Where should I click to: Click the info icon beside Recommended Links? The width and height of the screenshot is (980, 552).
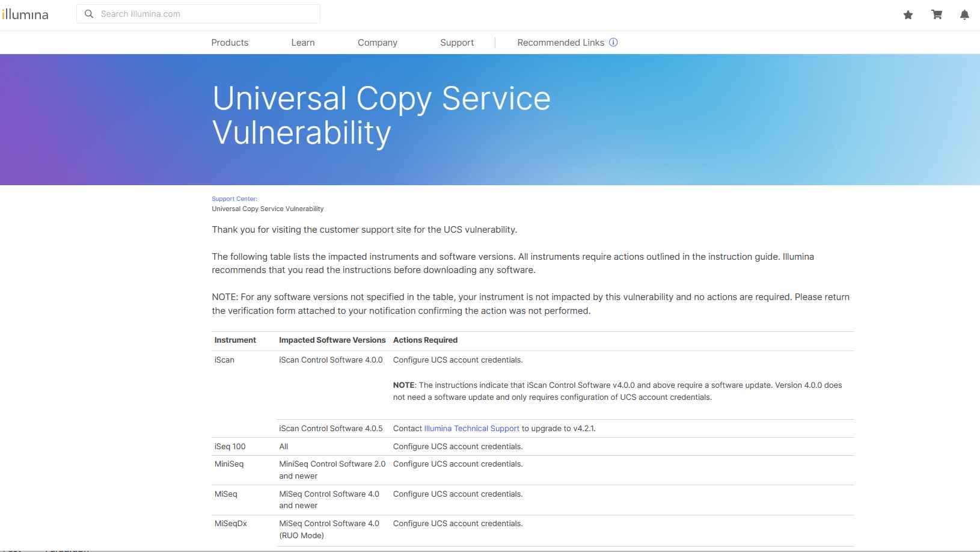point(613,42)
